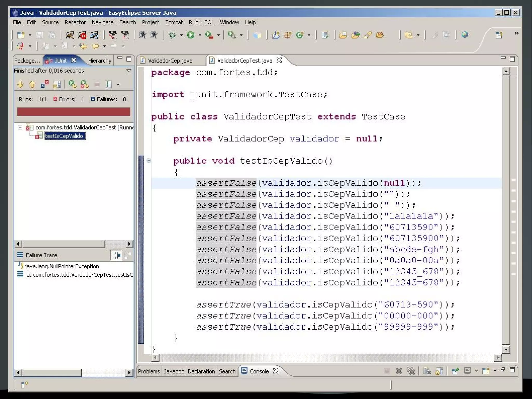Select java.lang.NullPointerException trace line
The width and height of the screenshot is (532, 399).
(x=62, y=266)
